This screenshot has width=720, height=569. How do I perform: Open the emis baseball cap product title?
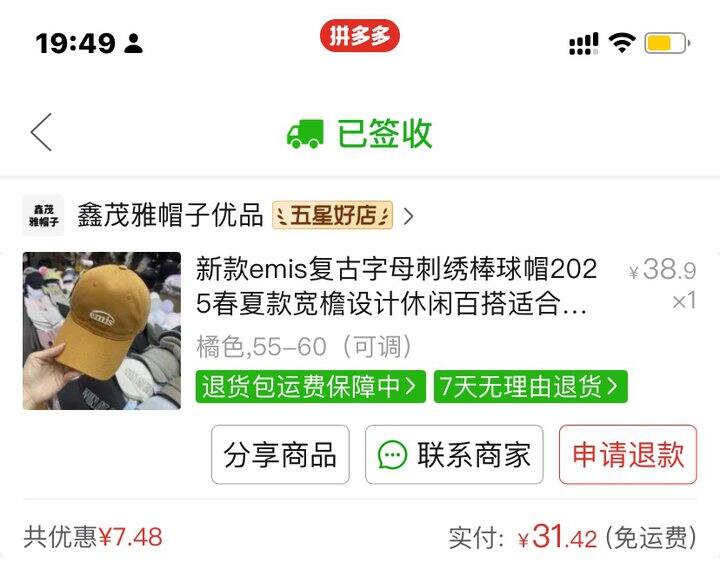click(x=396, y=286)
